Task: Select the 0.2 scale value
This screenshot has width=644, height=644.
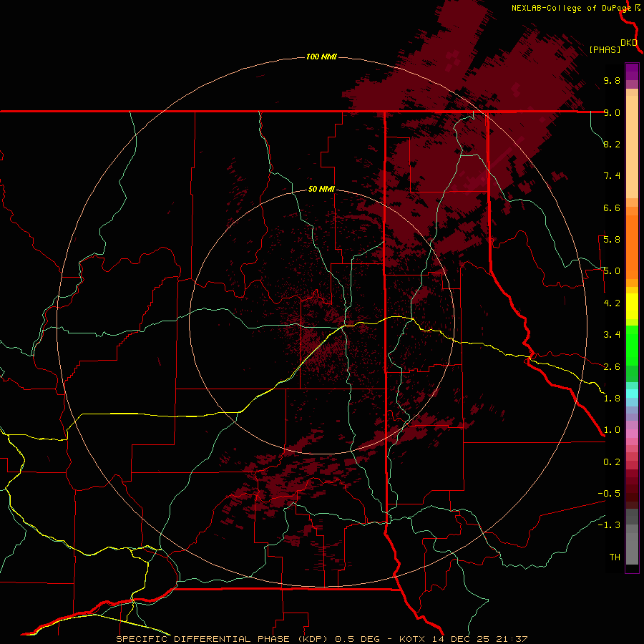Action: pyautogui.click(x=612, y=462)
